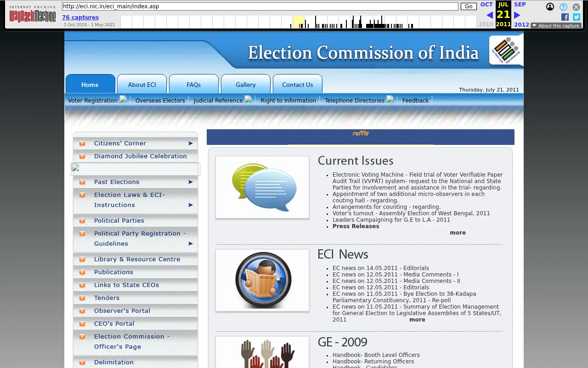This screenshot has height=368, width=588.
Task: Open Election Commission - Officer's Page link
Action: pyautogui.click(x=132, y=342)
